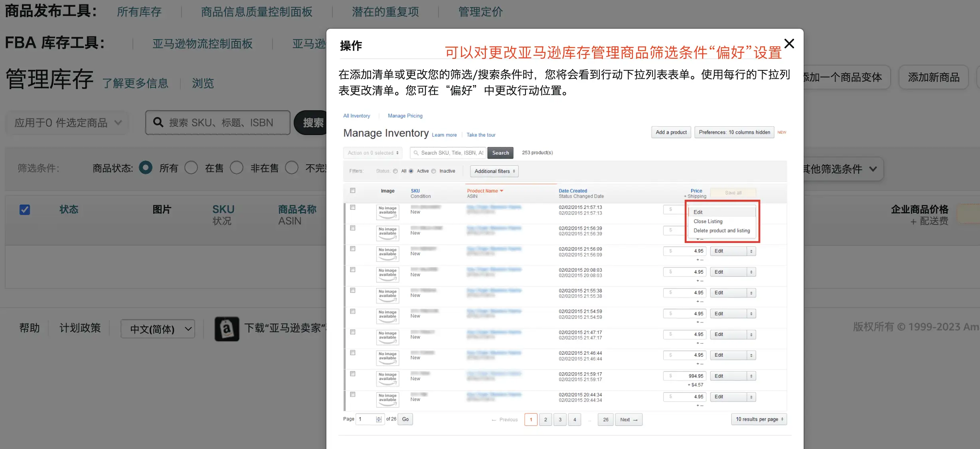The image size is (980, 449).
Task: Dismiss the 操作 dialog with the X icon
Action: (788, 44)
